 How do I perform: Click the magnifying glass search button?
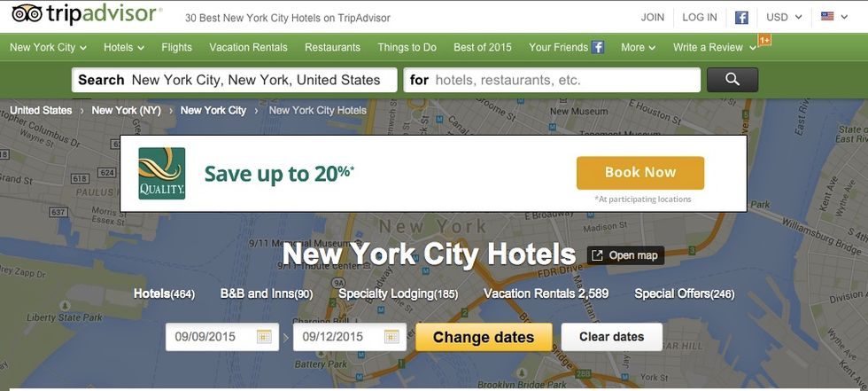point(732,80)
